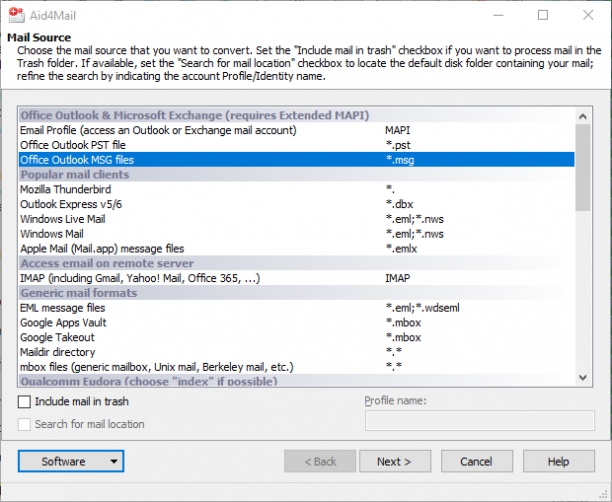Choose Maildir directory
This screenshot has height=502, width=612.
click(x=297, y=352)
